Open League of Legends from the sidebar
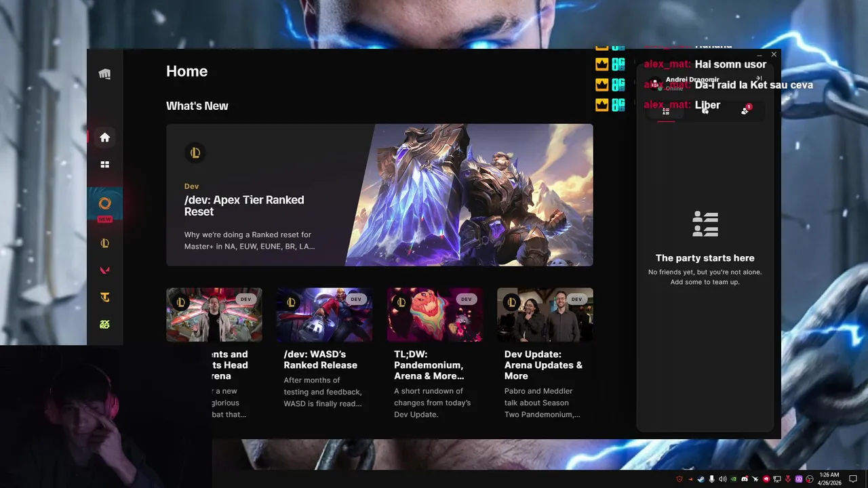The width and height of the screenshot is (868, 488). pos(104,243)
